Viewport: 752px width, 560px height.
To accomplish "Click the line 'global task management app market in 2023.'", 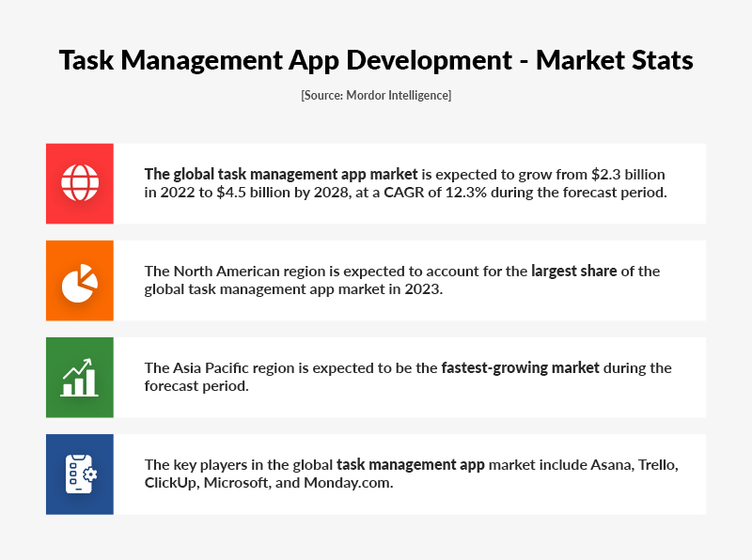I will (293, 289).
